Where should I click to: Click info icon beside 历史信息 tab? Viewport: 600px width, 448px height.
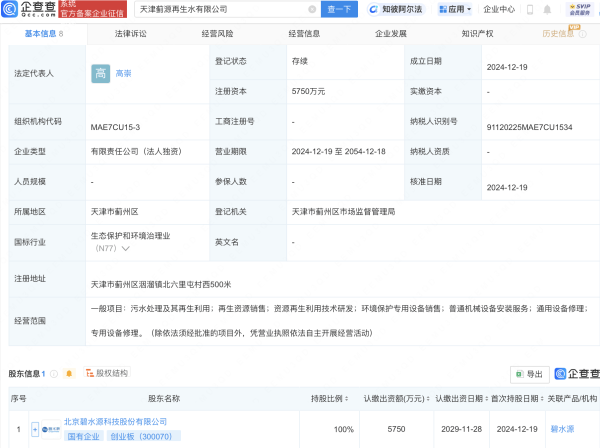(582, 34)
